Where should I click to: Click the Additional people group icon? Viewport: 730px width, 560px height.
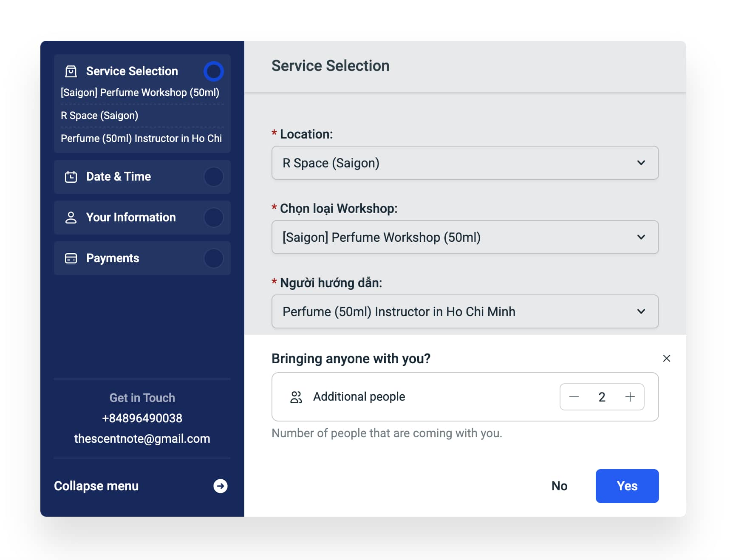coord(296,397)
